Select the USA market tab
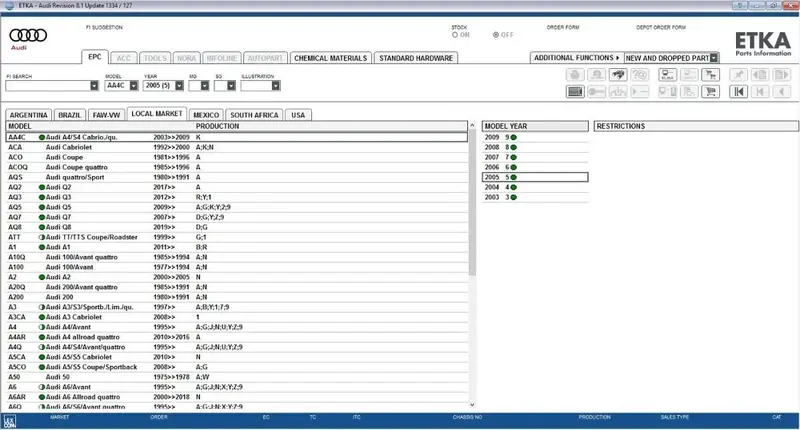The height and width of the screenshot is (430, 800). point(298,115)
